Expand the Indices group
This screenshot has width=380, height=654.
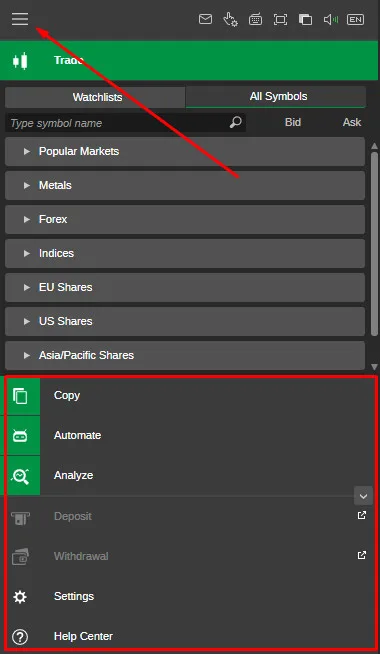click(x=185, y=253)
